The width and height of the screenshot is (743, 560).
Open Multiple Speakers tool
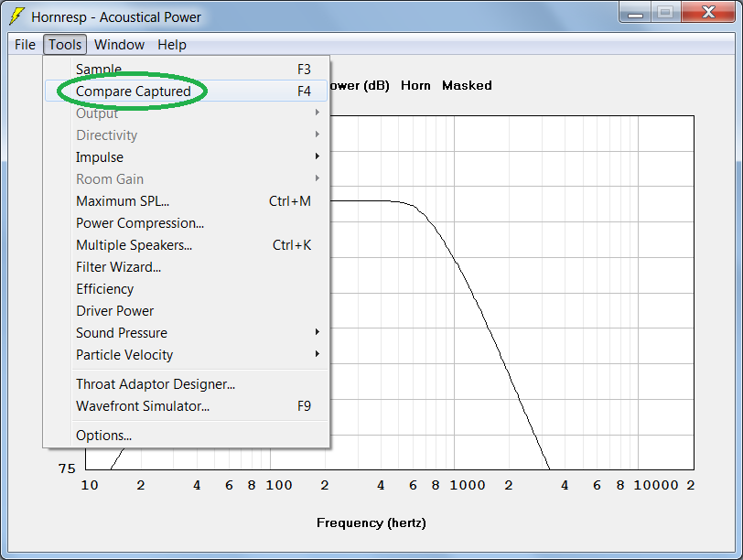coord(187,245)
